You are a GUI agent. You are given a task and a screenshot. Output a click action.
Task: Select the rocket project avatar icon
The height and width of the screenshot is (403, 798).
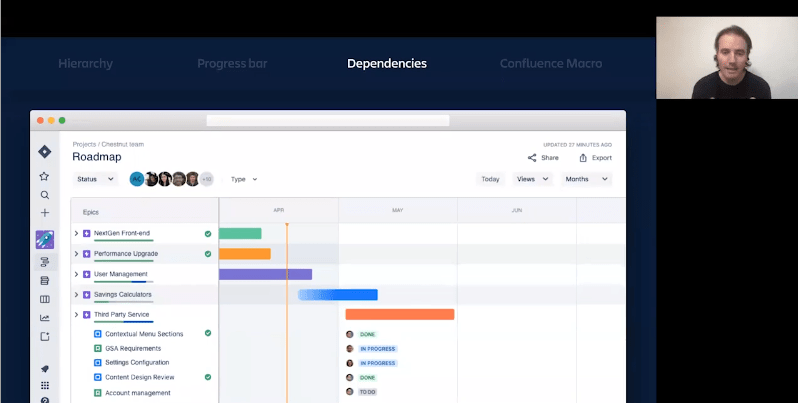click(x=44, y=240)
